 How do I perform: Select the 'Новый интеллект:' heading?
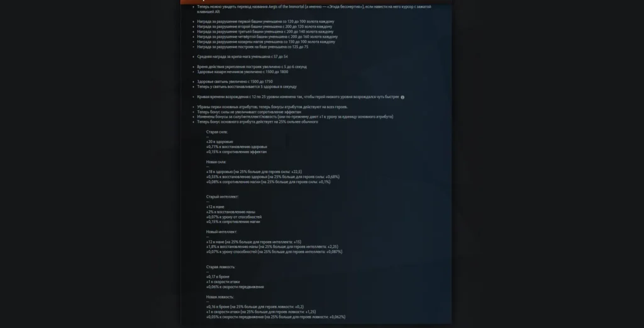(221, 232)
